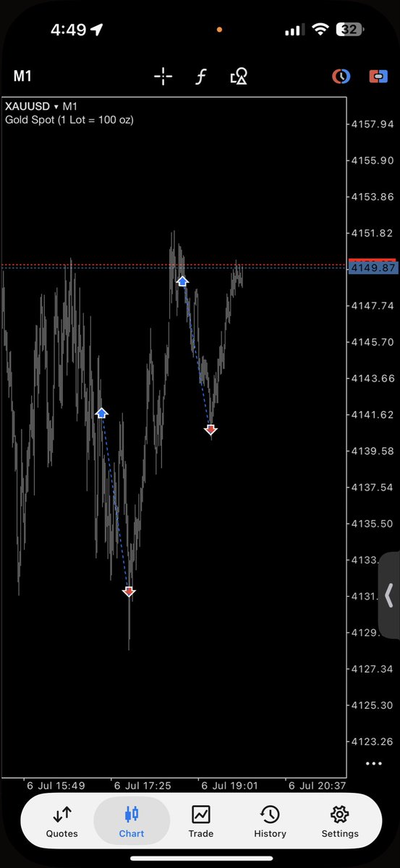The image size is (400, 868).
Task: Tap the 4153.86 price label
Action: pos(372,197)
